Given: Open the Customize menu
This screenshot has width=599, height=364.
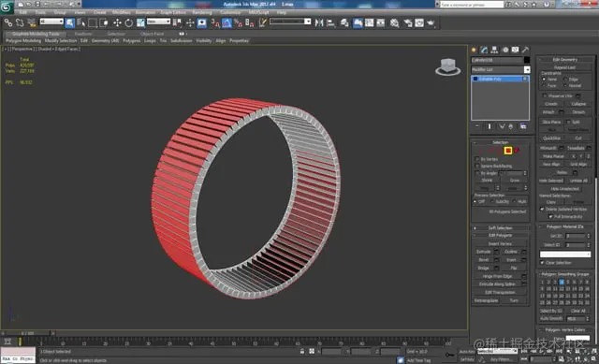Looking at the screenshot, I should coord(230,12).
